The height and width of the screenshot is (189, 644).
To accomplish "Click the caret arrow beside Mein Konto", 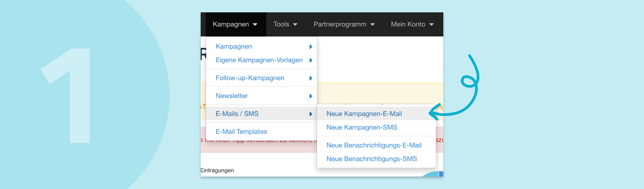I will click(431, 25).
